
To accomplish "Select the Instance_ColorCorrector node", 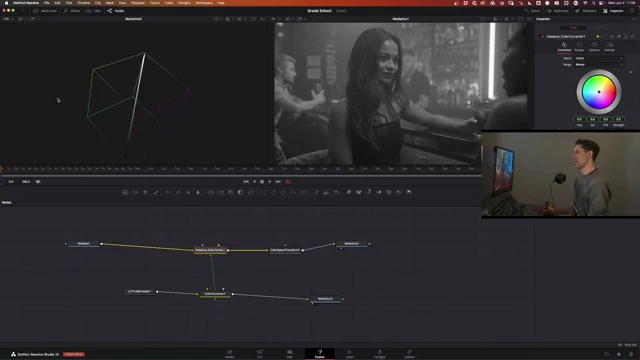I will (210, 250).
